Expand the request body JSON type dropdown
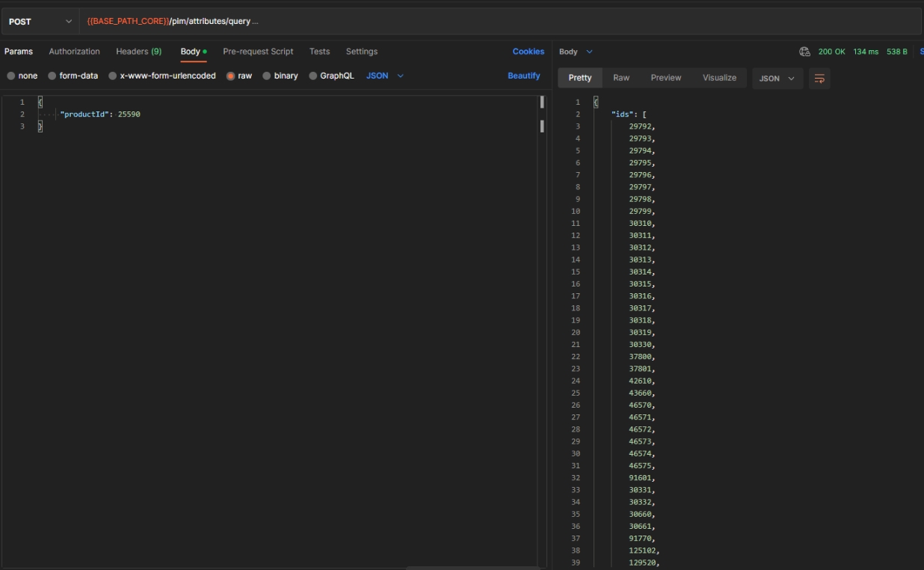 click(385, 76)
